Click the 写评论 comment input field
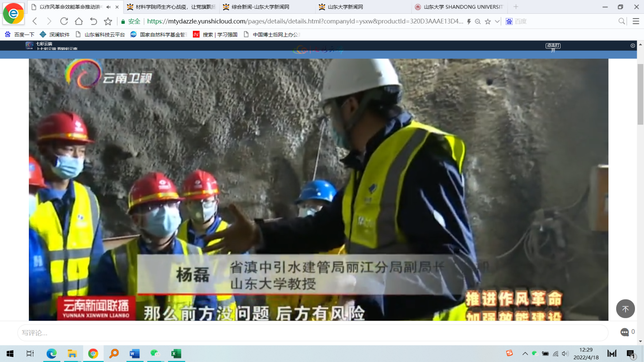Image resolution: width=644 pixels, height=362 pixels. point(313,333)
